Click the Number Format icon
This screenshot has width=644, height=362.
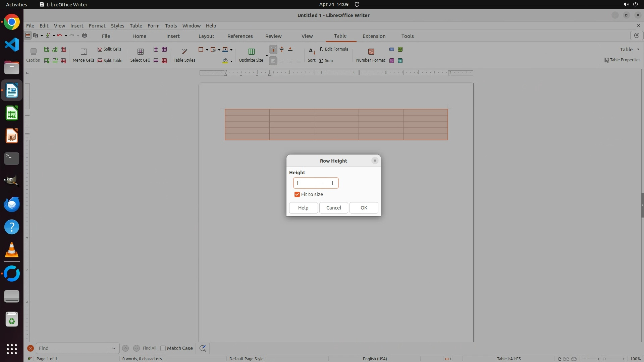tap(371, 51)
